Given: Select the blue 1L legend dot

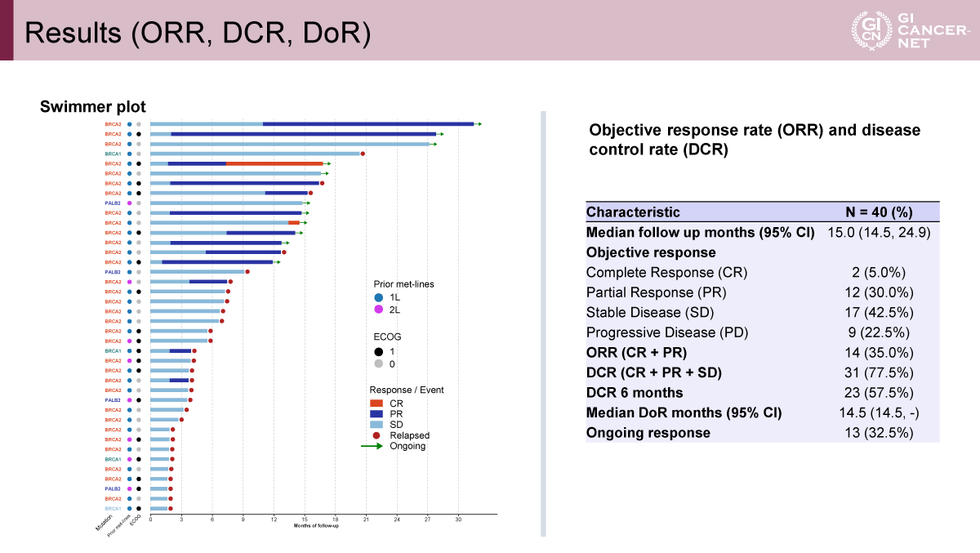Looking at the screenshot, I should tap(379, 297).
